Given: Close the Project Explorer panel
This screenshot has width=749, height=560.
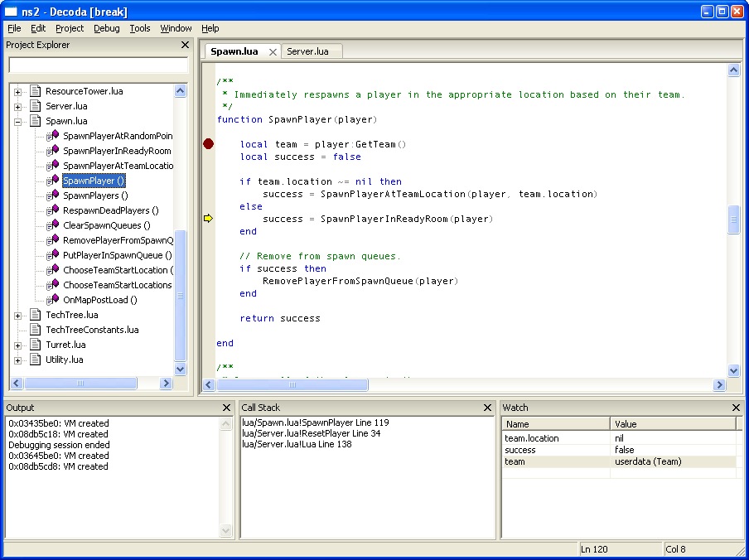Looking at the screenshot, I should [x=185, y=46].
